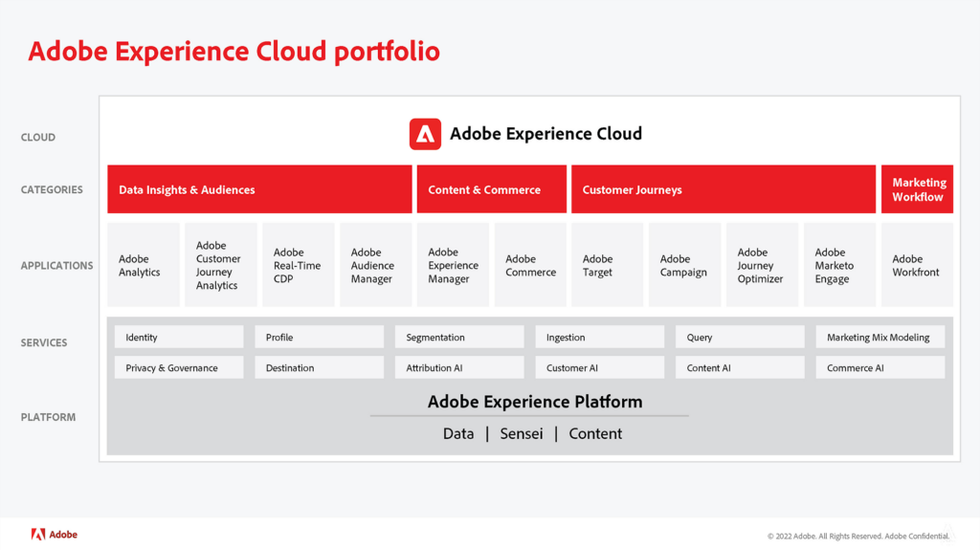Choose the Attribution AI service
This screenshot has width=980, height=550.
[x=459, y=367]
